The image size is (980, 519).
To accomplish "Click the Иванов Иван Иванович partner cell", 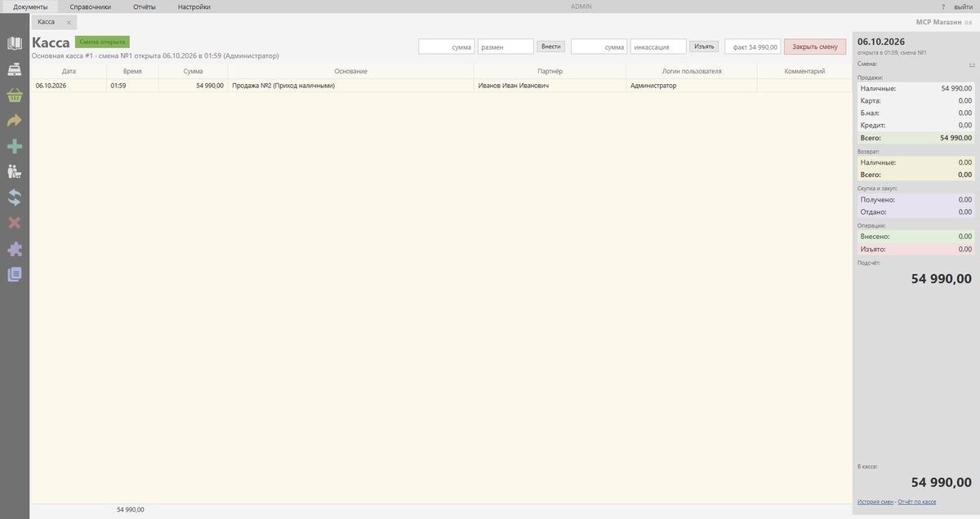I will pyautogui.click(x=550, y=86).
